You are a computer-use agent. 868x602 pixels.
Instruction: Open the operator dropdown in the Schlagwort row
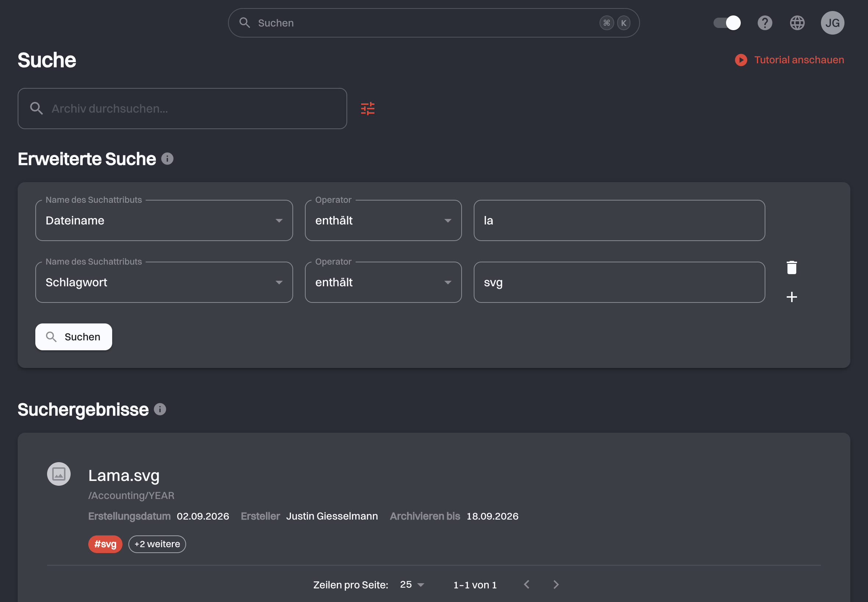tap(383, 282)
